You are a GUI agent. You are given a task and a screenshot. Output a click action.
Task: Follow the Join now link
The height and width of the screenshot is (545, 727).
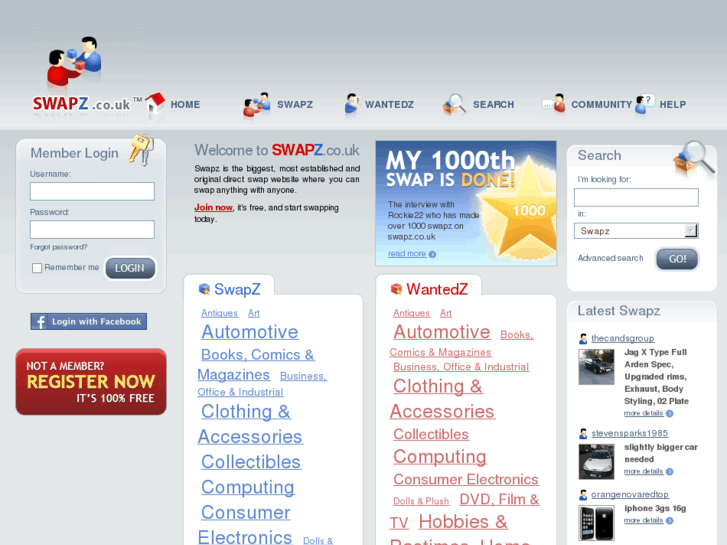click(x=213, y=207)
